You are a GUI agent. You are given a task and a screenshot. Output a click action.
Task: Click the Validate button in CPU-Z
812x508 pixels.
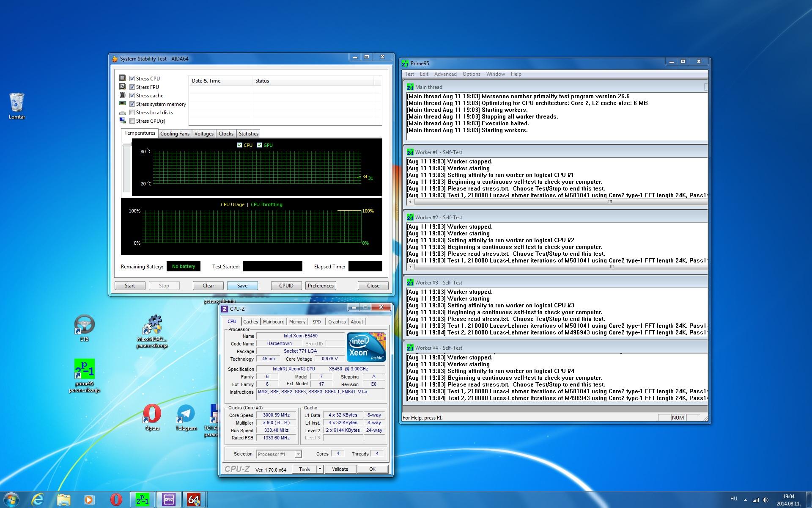pos(340,469)
